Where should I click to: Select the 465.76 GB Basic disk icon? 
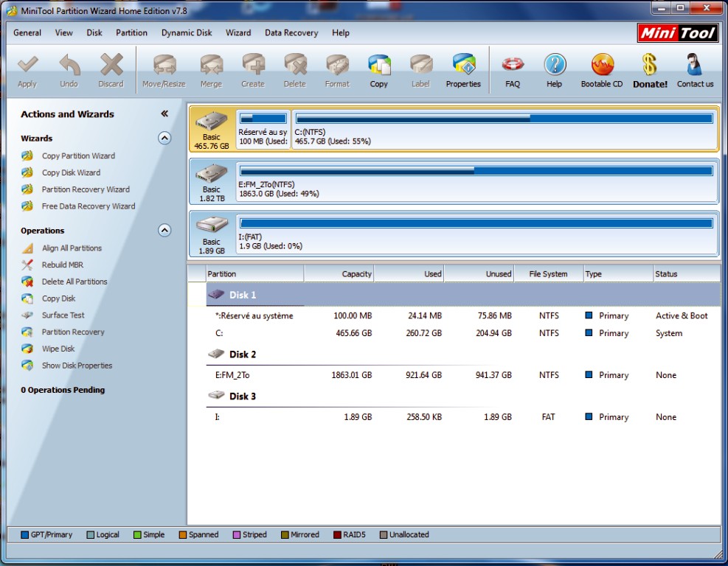tap(211, 122)
